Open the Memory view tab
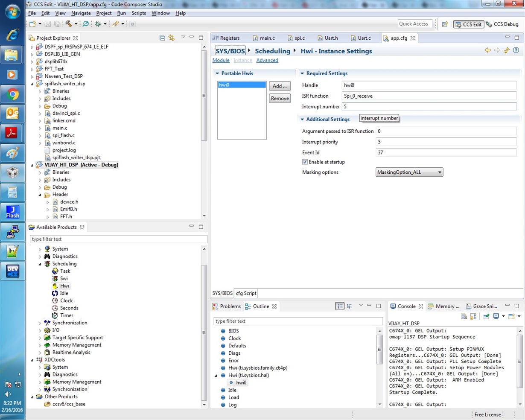525x420 pixels. (444, 306)
